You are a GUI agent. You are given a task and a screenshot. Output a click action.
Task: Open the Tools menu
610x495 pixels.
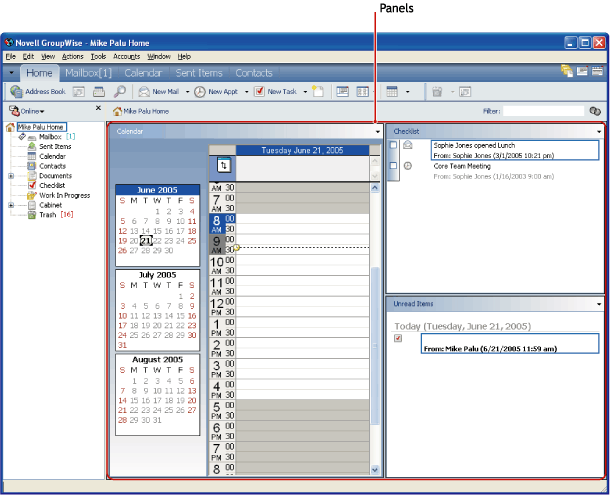click(x=98, y=56)
